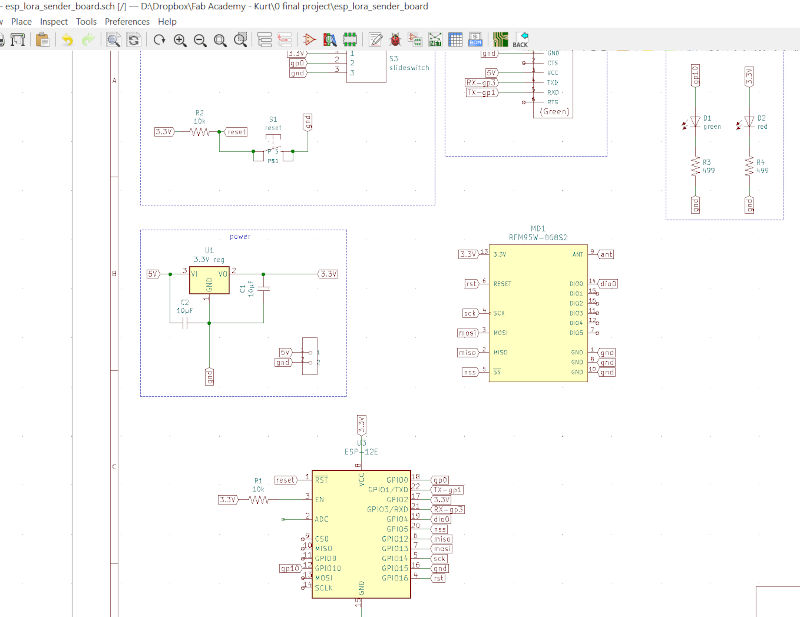Zoom to fit schematic page

point(220,40)
